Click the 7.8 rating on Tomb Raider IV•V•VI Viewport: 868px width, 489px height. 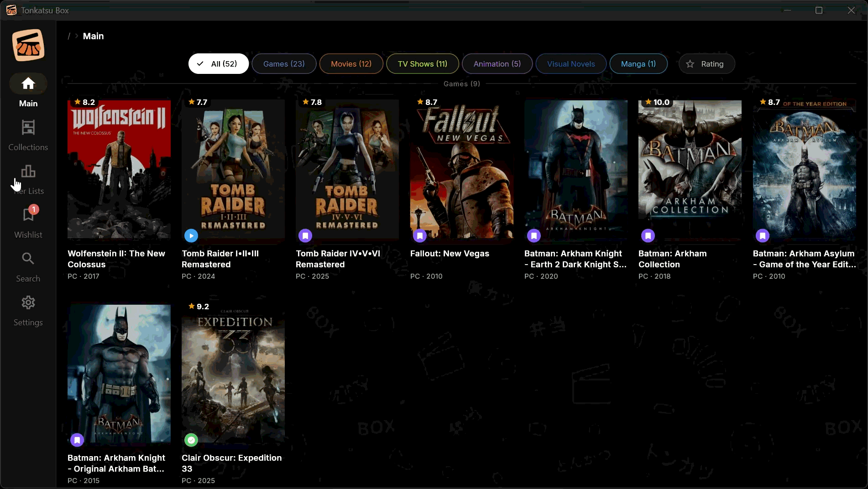(x=313, y=102)
